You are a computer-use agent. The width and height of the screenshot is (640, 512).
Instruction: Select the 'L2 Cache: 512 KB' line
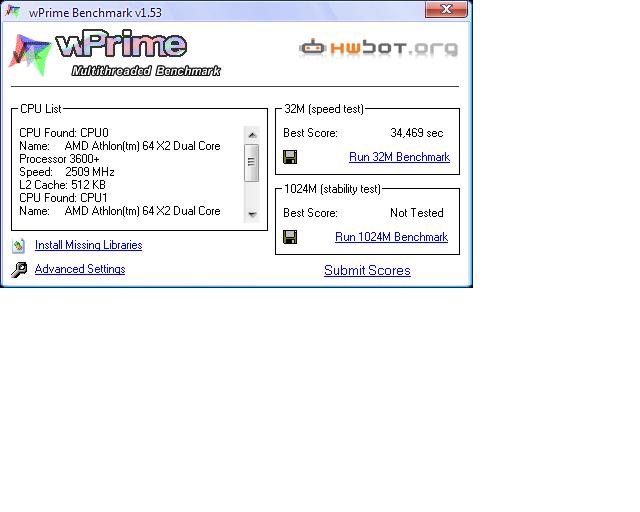point(62,185)
